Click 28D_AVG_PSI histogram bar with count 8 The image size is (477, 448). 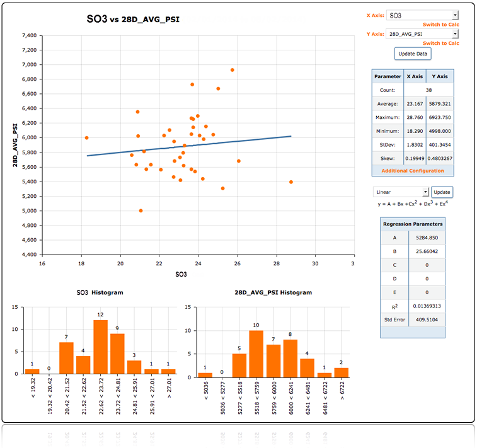pos(290,356)
